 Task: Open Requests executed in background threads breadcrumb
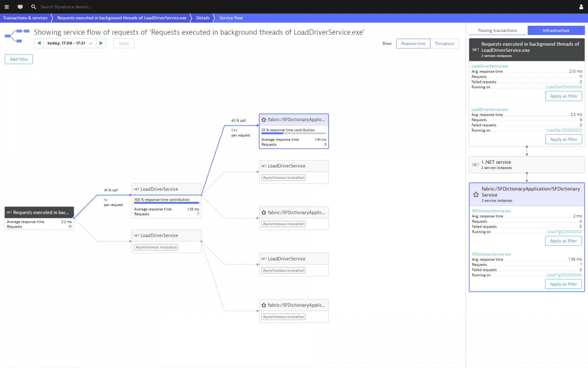pos(122,18)
